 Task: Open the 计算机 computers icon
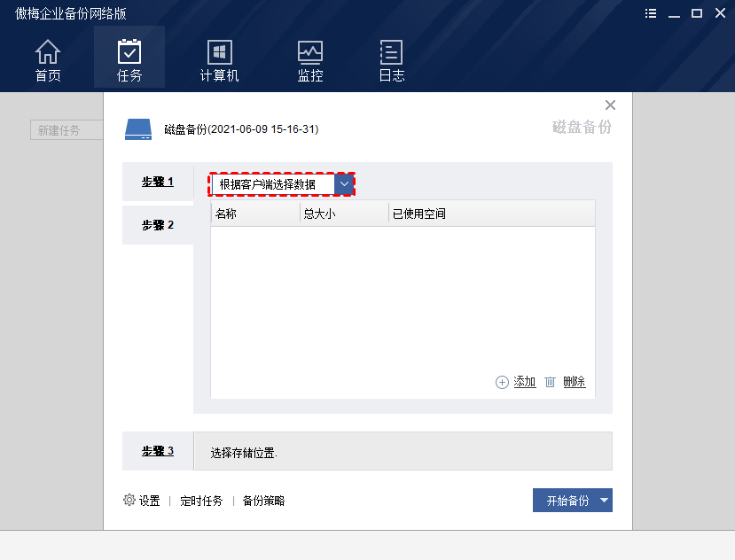tap(219, 52)
